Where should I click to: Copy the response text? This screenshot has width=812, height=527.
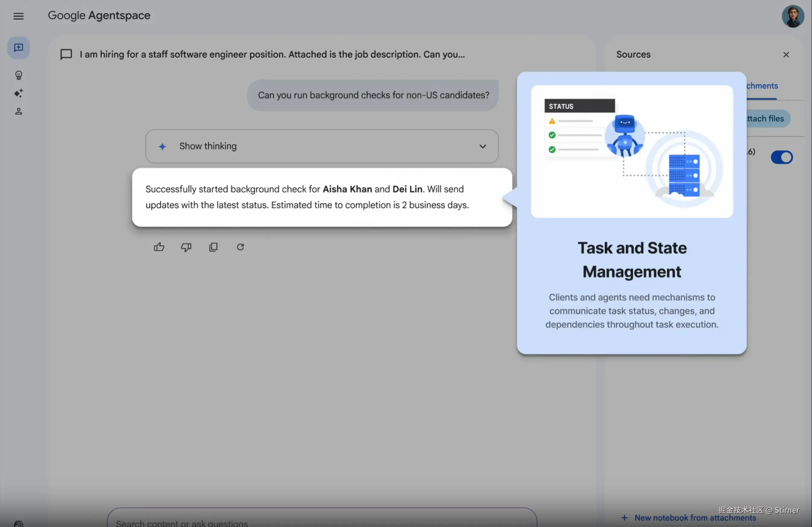point(213,247)
